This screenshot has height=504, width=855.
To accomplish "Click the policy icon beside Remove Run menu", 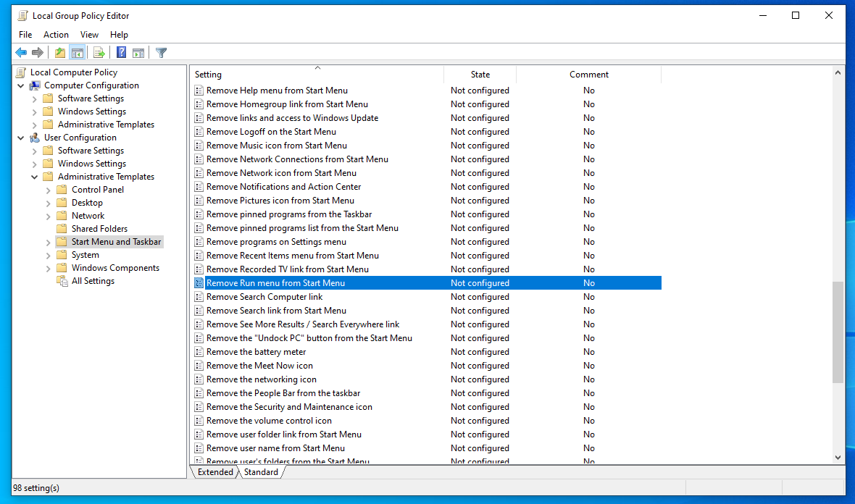I will pos(199,283).
